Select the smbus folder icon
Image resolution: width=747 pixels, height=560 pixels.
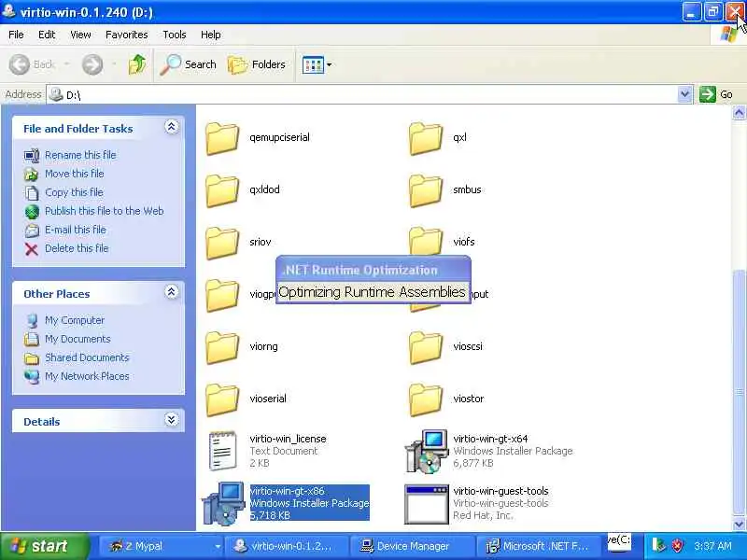(x=426, y=190)
